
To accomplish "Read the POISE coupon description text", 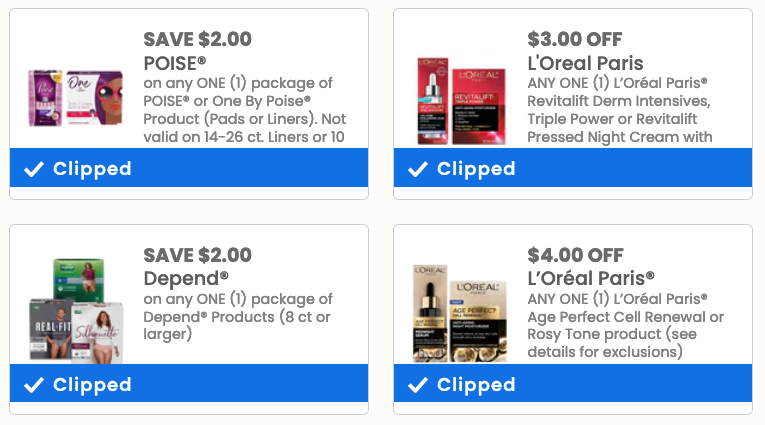I will pyautogui.click(x=244, y=110).
